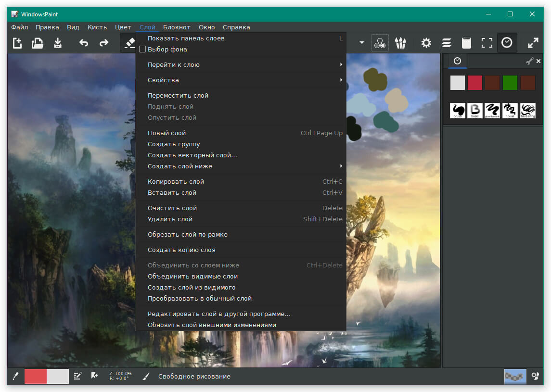Toggle fullscreen with the frame icon
Screen dimensions: 551x392
point(487,43)
